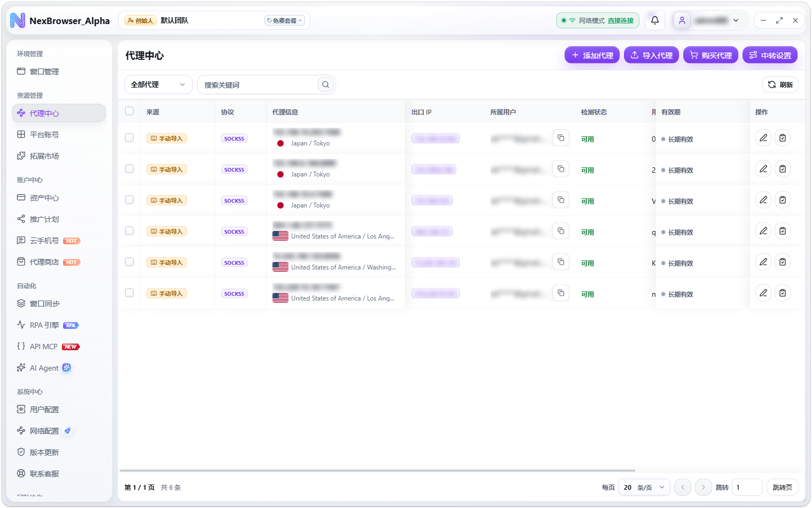Select the last Los Angeles row checkbox
This screenshot has height=508, width=812.
(x=129, y=293)
